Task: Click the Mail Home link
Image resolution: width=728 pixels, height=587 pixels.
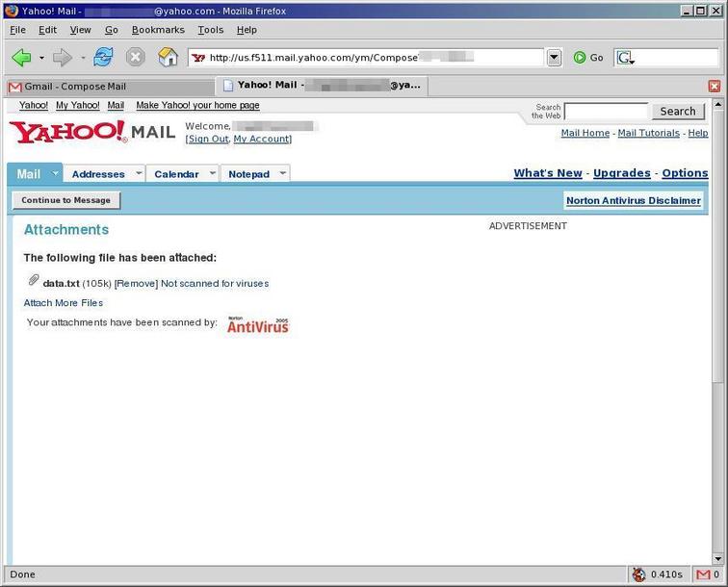Action: click(x=585, y=133)
